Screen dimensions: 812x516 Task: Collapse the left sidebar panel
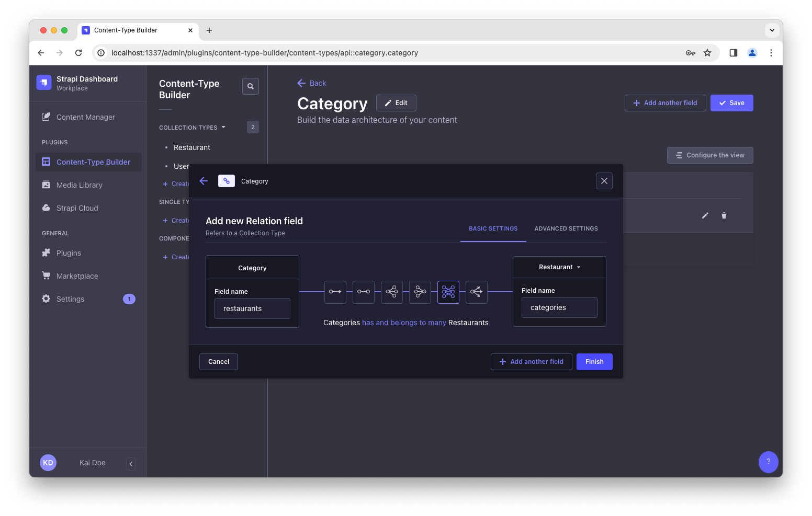pyautogui.click(x=130, y=463)
